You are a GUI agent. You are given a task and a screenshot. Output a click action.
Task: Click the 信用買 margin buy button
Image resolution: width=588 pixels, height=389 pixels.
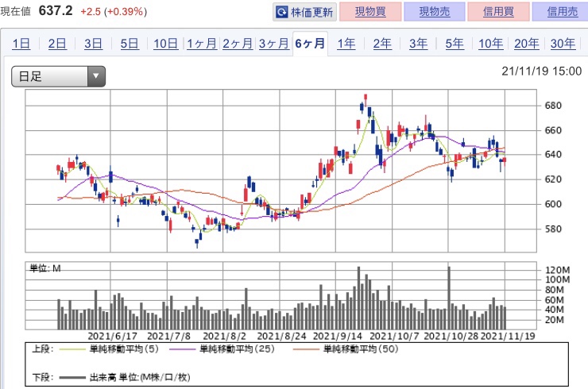pos(491,12)
